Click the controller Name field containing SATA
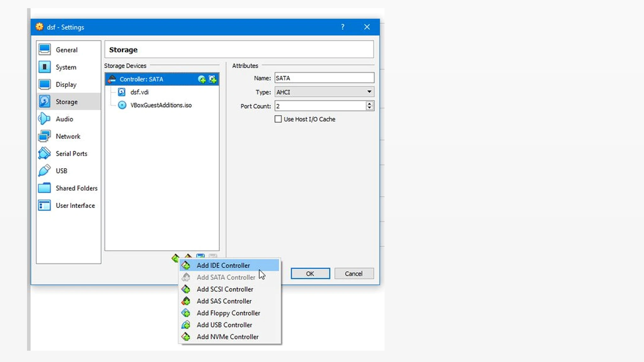The image size is (644, 362). 324,78
